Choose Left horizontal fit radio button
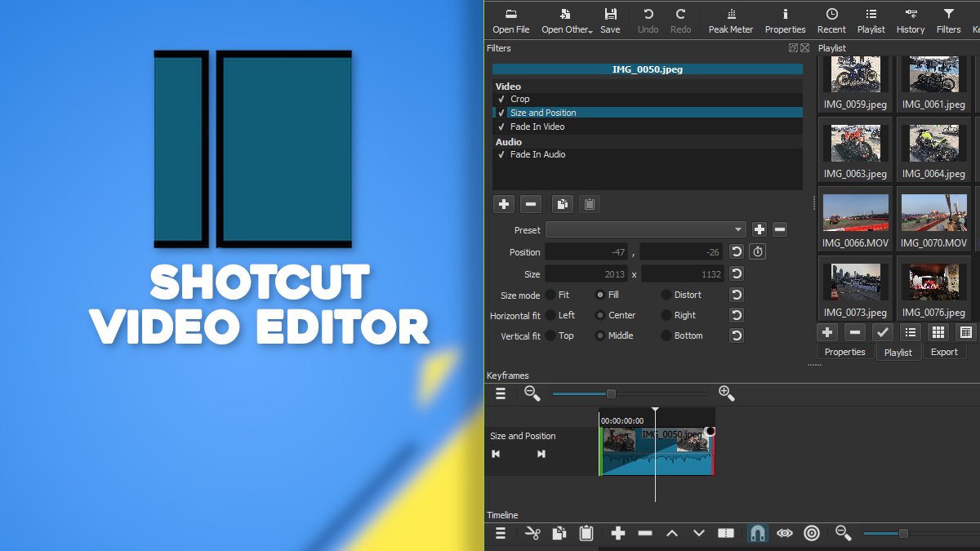Viewport: 980px width, 551px height. [x=551, y=315]
